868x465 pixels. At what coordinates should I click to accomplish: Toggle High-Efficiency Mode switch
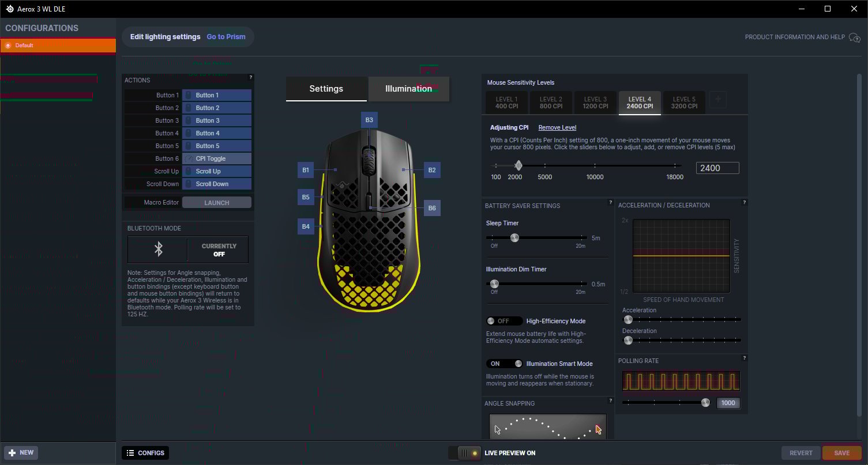pyautogui.click(x=505, y=321)
